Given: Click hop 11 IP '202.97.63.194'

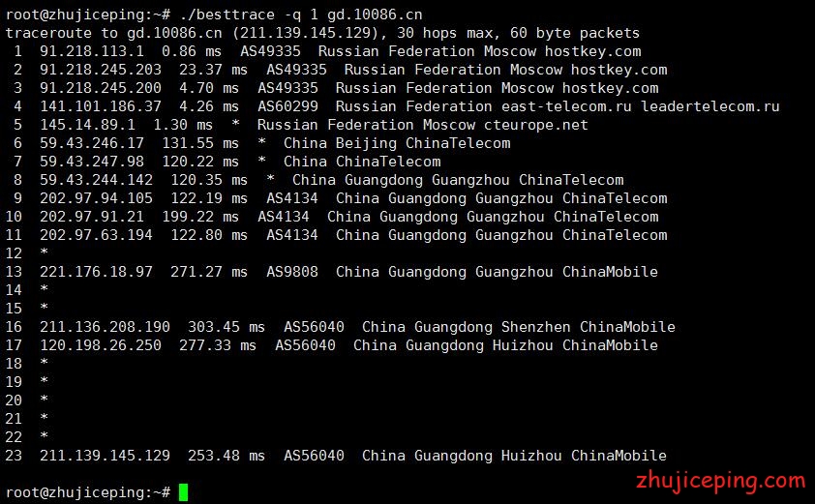Looking at the screenshot, I should coord(96,235).
